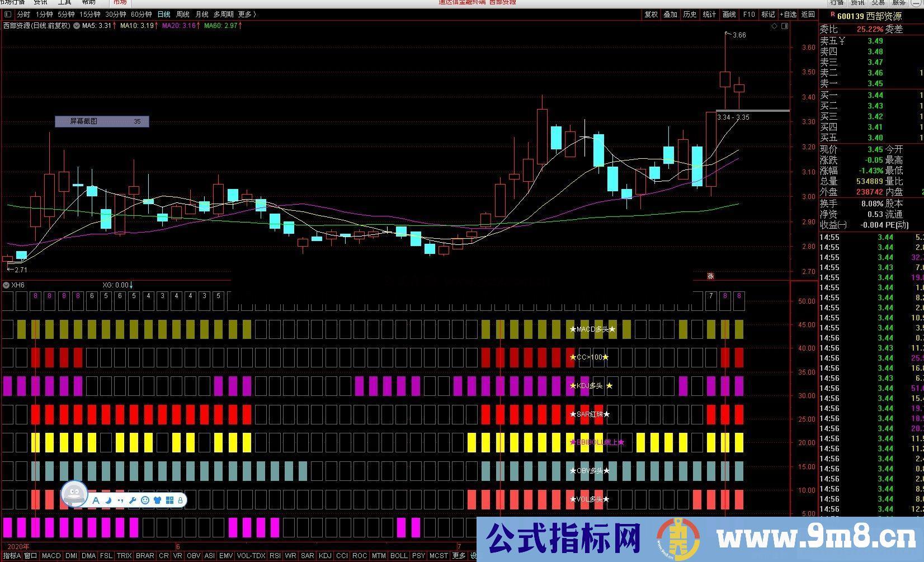924x562 pixels.
Task: Toggle the 复权 price adjustment mode
Action: click(651, 15)
